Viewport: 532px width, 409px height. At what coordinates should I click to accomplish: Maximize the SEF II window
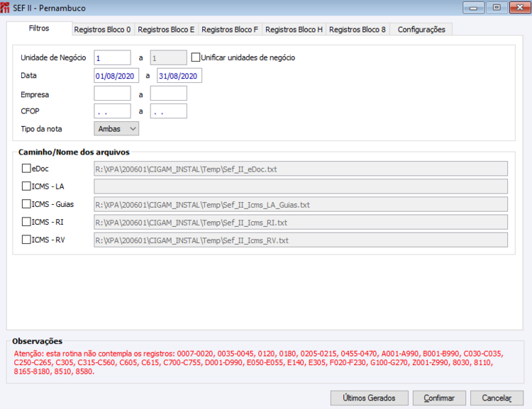coord(497,8)
